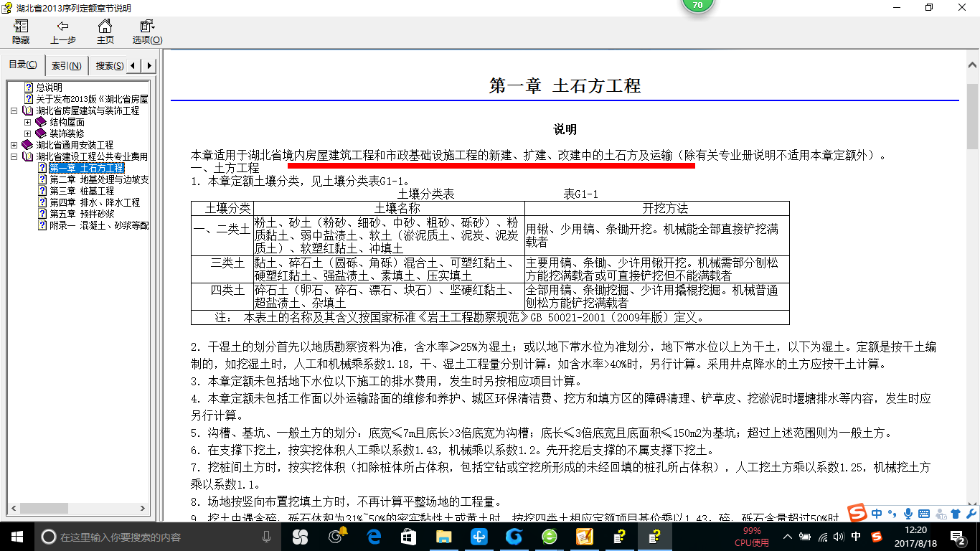Select the 湖北省通用安装工程 book
Image resolution: width=980 pixels, height=551 pixels.
click(x=75, y=145)
